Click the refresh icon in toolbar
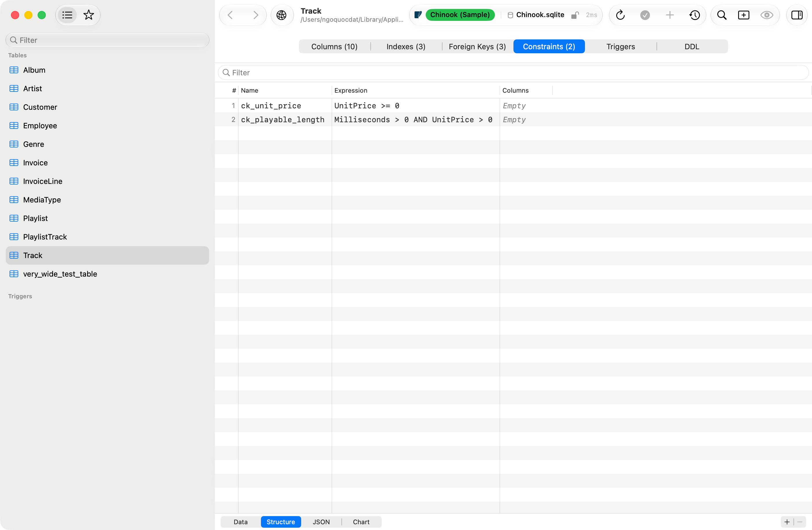The width and height of the screenshot is (812, 530). [x=620, y=15]
